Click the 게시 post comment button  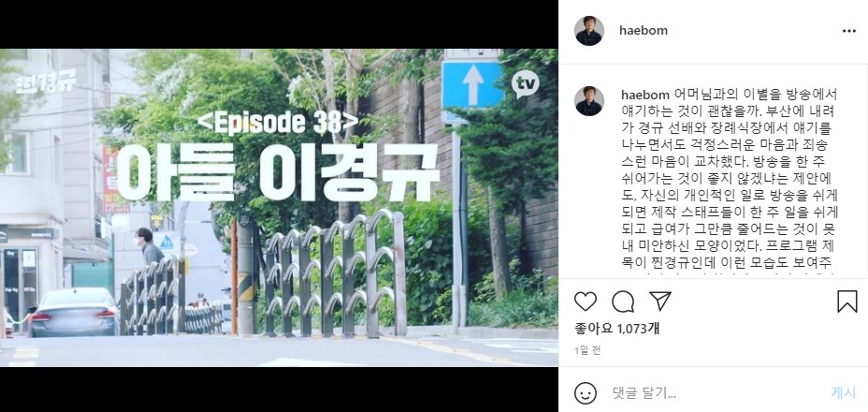(x=843, y=393)
